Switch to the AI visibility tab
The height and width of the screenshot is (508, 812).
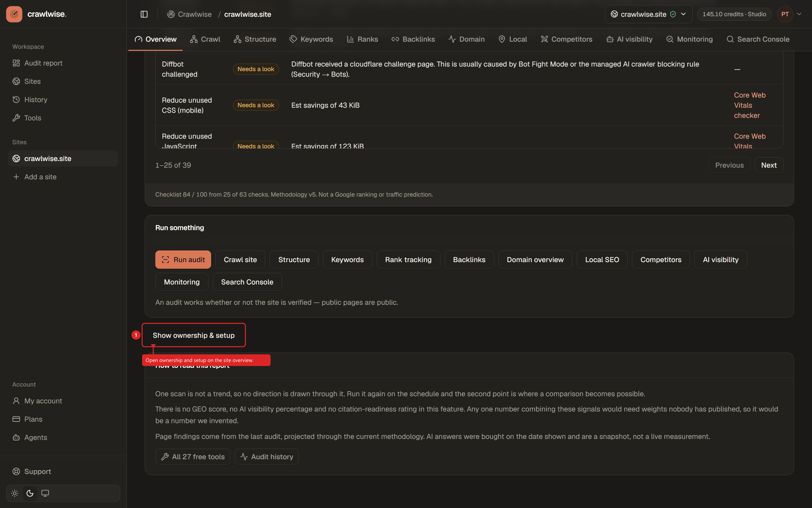pyautogui.click(x=630, y=39)
